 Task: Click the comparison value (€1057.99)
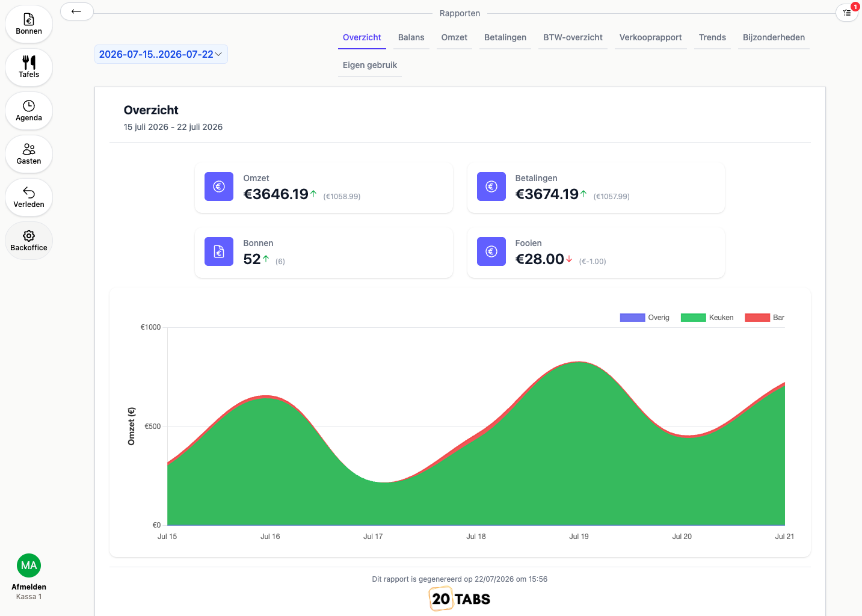point(611,197)
